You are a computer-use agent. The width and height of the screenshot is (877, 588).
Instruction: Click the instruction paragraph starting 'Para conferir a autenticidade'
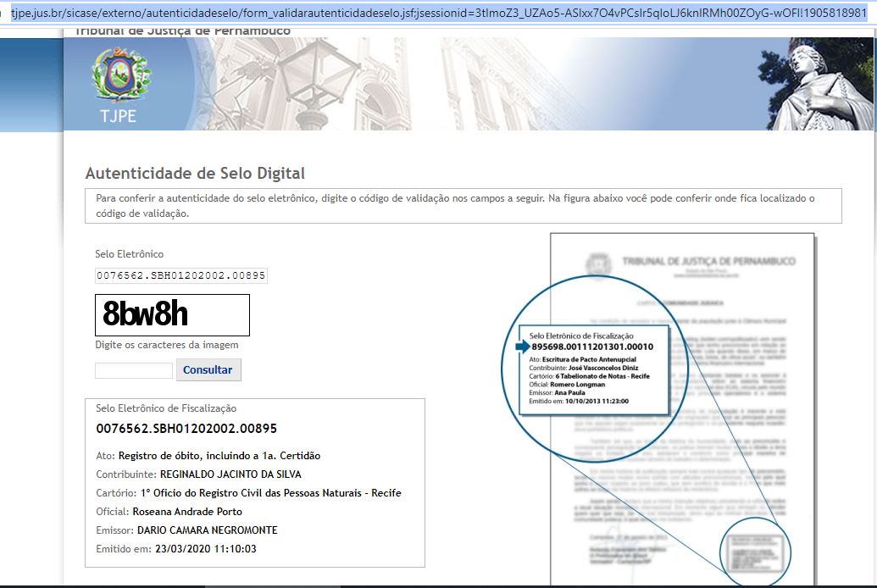[x=463, y=206]
